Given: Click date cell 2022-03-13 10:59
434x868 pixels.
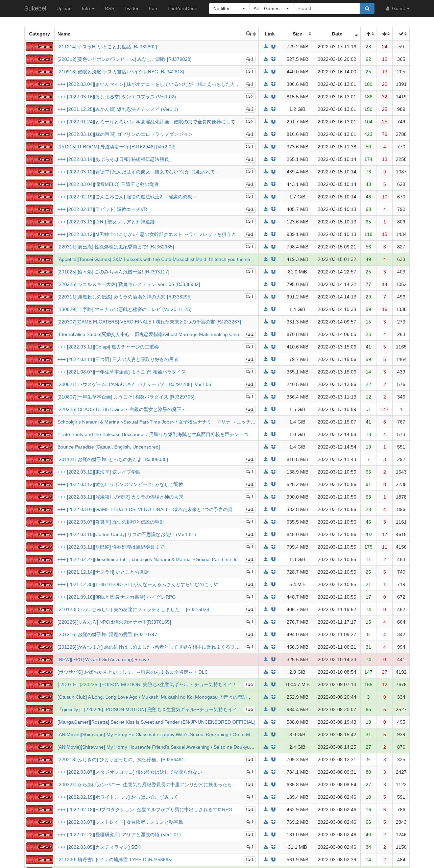Looking at the screenshot, I should (x=337, y=409).
